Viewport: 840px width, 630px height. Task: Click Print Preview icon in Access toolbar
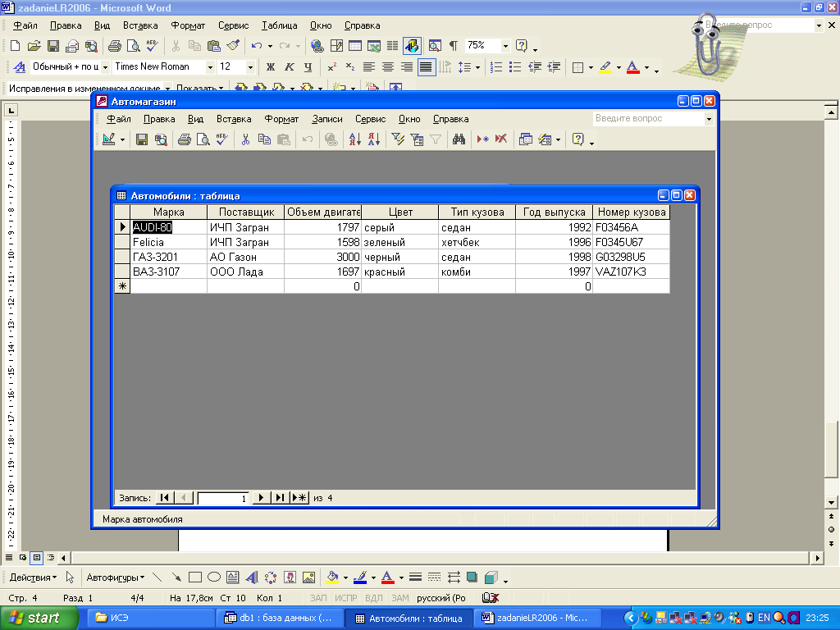coord(203,139)
